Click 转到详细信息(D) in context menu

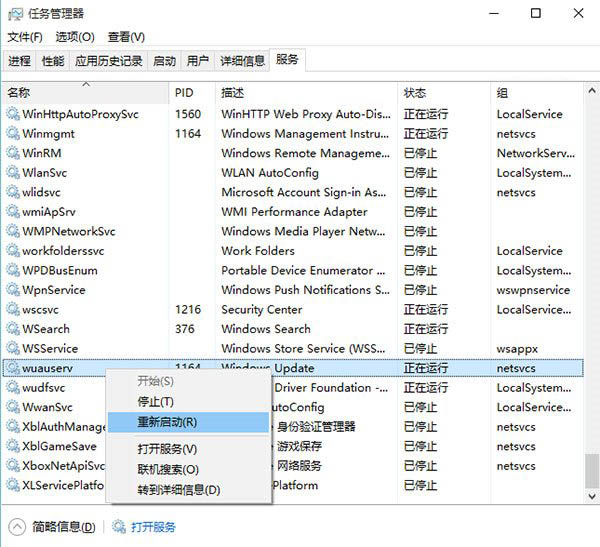[179, 490]
